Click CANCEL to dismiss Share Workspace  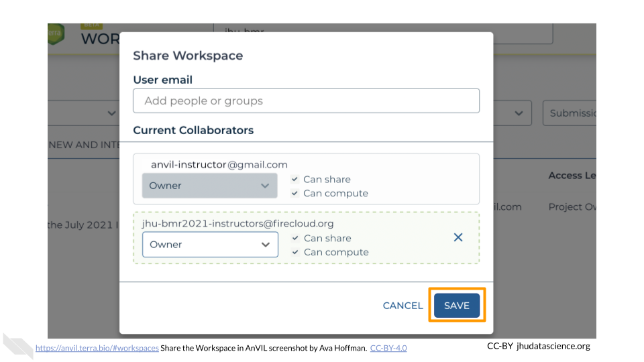coord(402,306)
